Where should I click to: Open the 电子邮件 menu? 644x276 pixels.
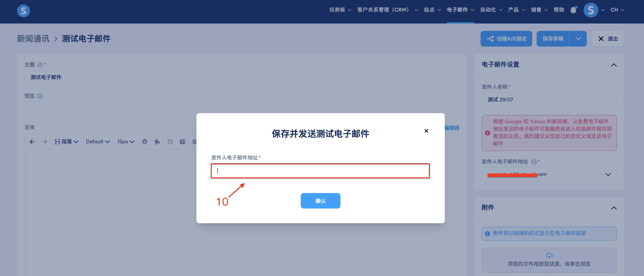click(460, 10)
